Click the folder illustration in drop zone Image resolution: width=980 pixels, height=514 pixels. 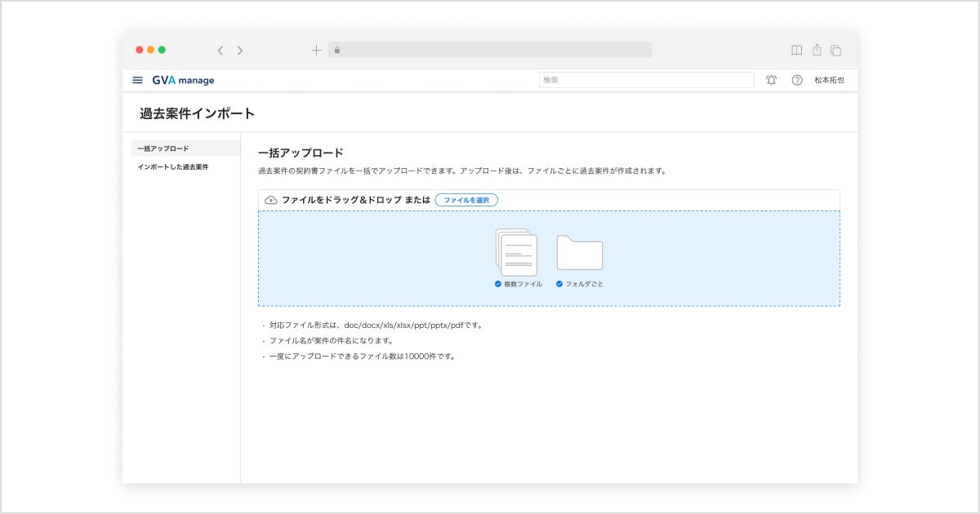[x=580, y=252]
